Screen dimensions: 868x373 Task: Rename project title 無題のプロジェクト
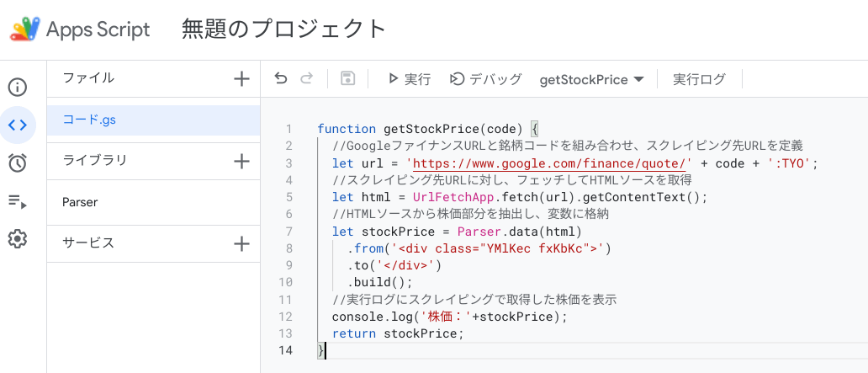[x=283, y=29]
